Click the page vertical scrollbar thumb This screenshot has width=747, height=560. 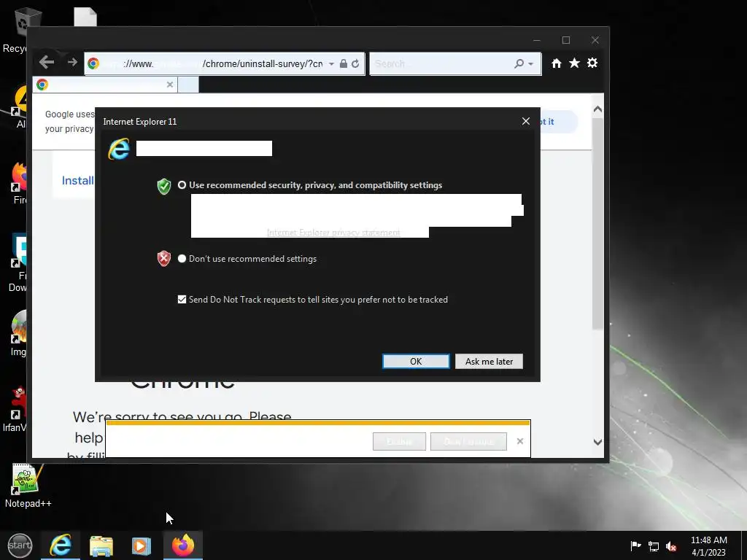(x=598, y=223)
